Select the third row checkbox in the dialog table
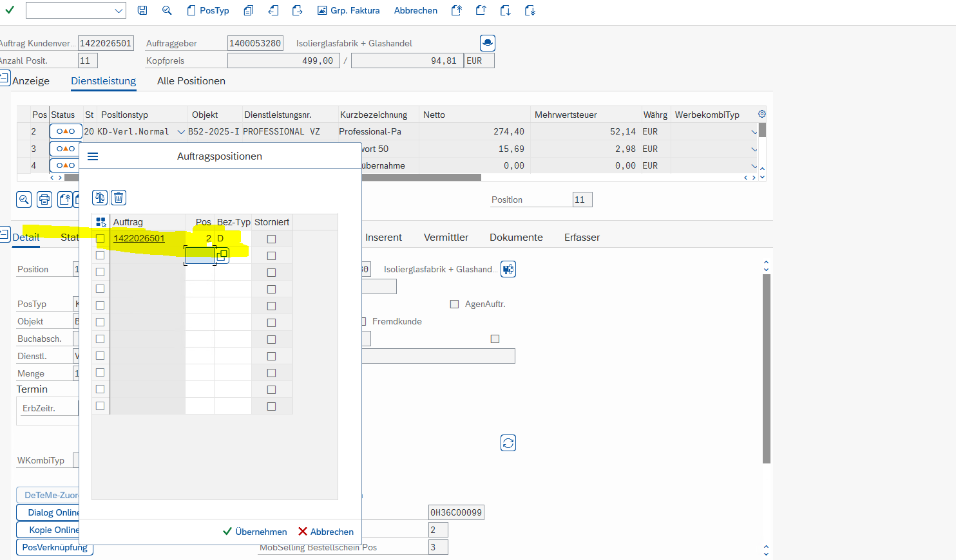The height and width of the screenshot is (560, 956). coord(100,272)
